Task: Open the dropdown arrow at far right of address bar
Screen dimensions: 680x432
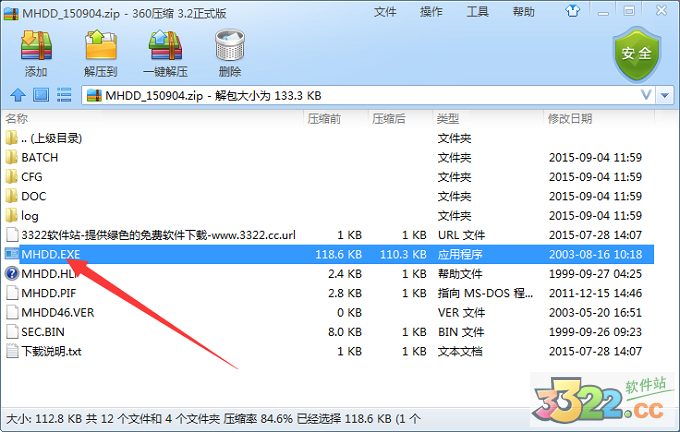Action: [666, 95]
